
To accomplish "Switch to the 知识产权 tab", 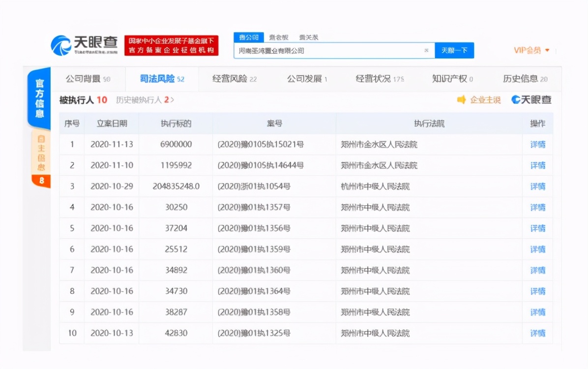I will (x=449, y=79).
